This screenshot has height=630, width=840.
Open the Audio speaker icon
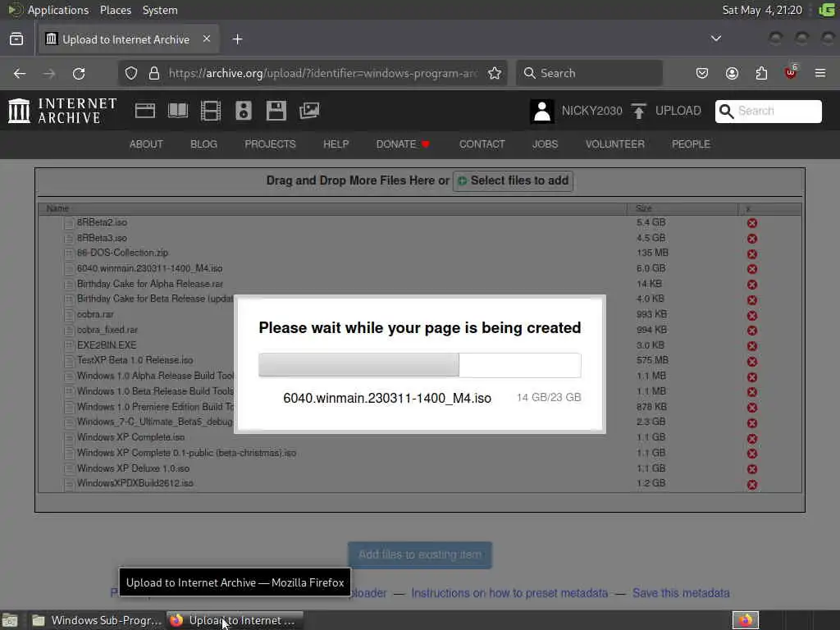(x=243, y=111)
